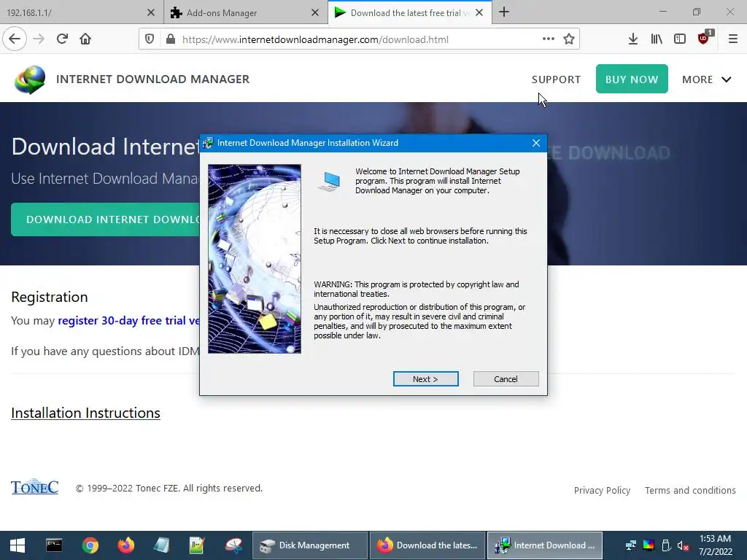Click the Tonec company logo
Viewport: 747px width, 560px height.
point(35,486)
